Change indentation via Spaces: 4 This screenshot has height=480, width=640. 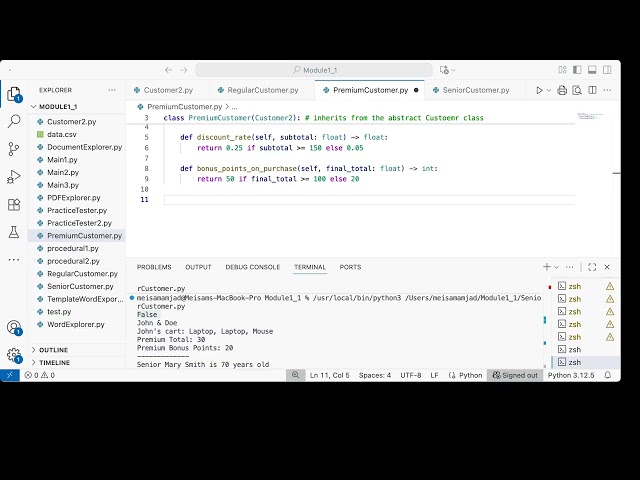click(x=375, y=376)
